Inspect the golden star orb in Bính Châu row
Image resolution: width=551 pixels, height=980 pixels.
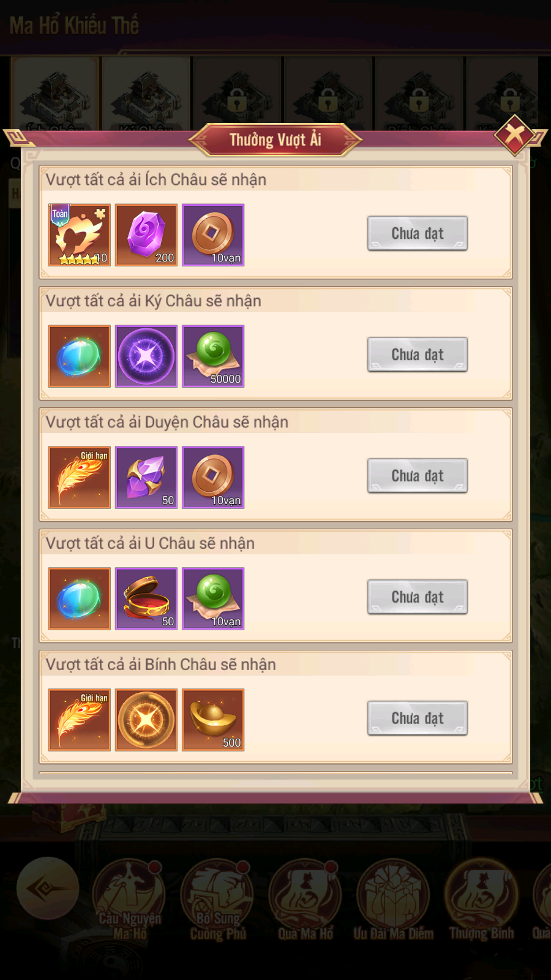146,720
